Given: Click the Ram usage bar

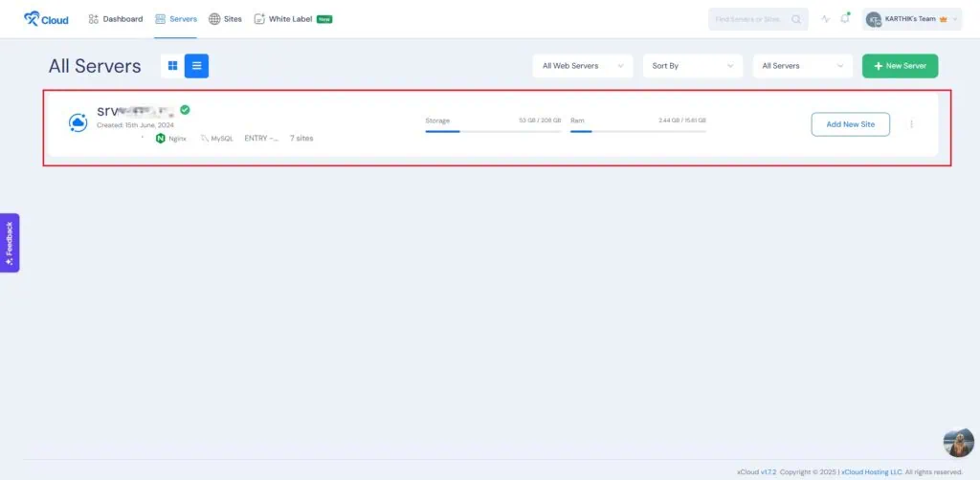Looking at the screenshot, I should 638,131.
